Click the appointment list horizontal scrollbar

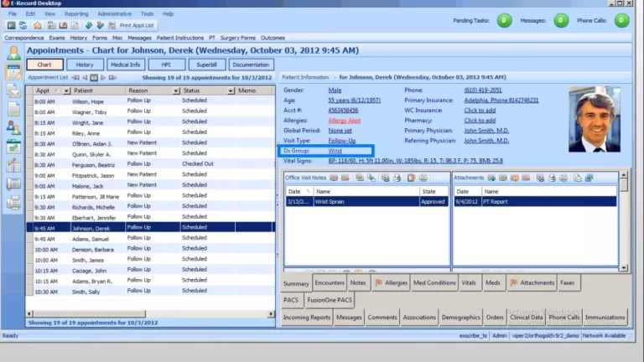(88, 313)
